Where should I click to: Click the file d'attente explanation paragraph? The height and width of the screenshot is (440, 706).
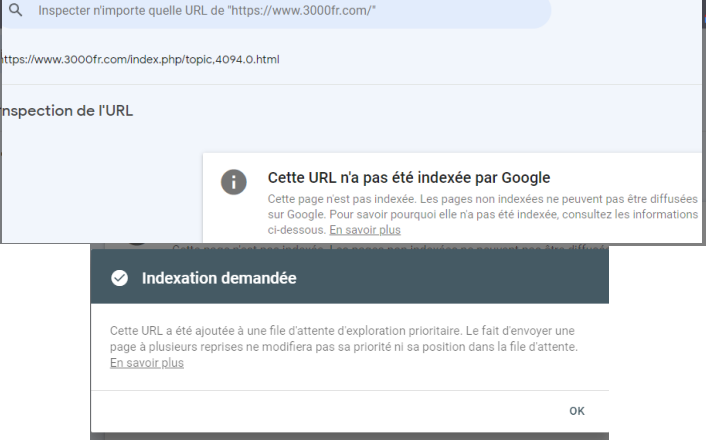[344, 339]
